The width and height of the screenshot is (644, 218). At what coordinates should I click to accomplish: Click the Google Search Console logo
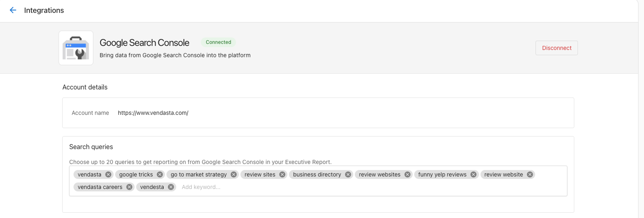point(76,48)
